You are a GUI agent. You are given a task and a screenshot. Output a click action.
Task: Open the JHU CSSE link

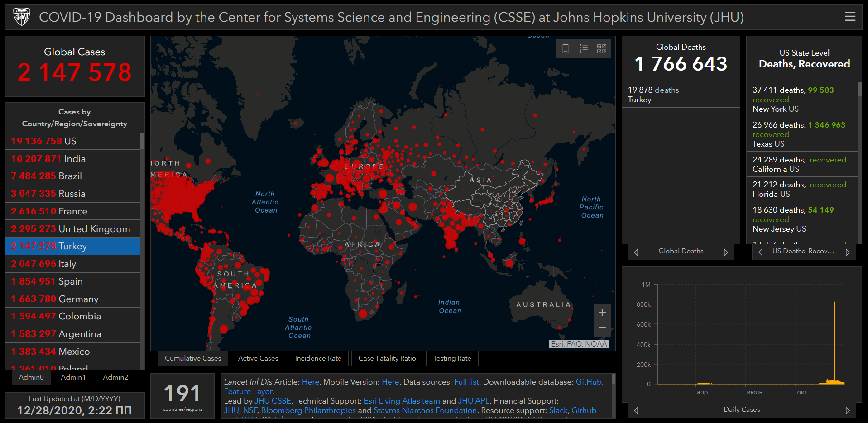(x=273, y=401)
